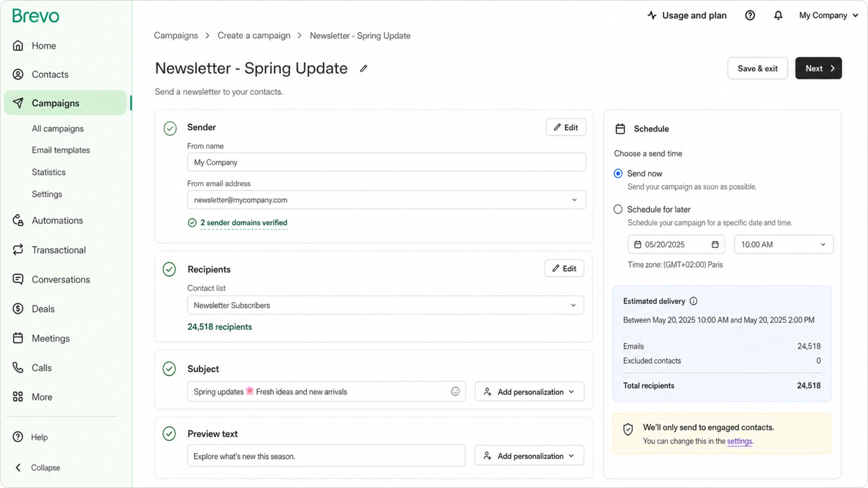Click the settings link in engaged notice
This screenshot has height=488, width=868.
click(740, 441)
